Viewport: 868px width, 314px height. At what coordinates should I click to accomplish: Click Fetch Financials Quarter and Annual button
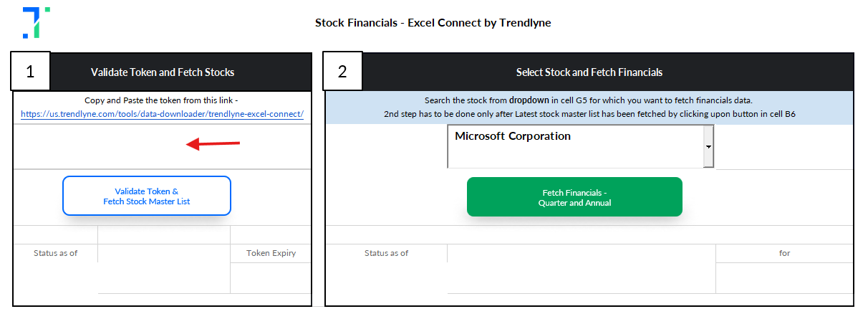(574, 197)
